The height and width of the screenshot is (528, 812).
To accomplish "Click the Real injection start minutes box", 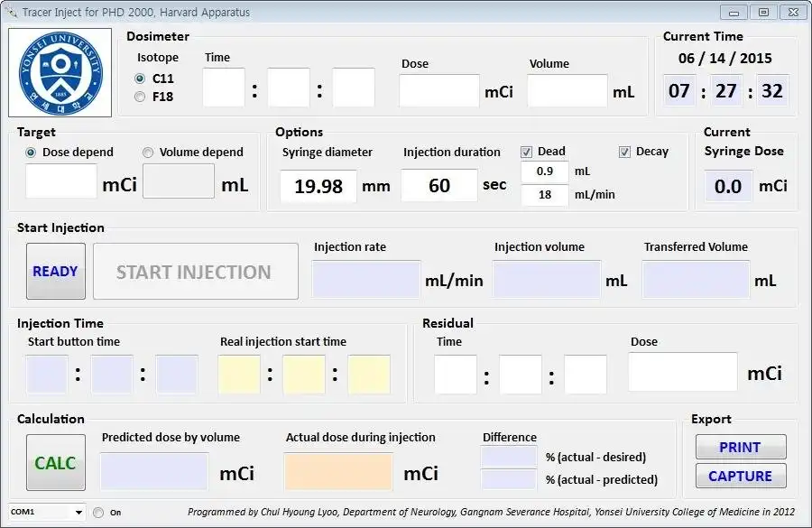I will pyautogui.click(x=304, y=374).
